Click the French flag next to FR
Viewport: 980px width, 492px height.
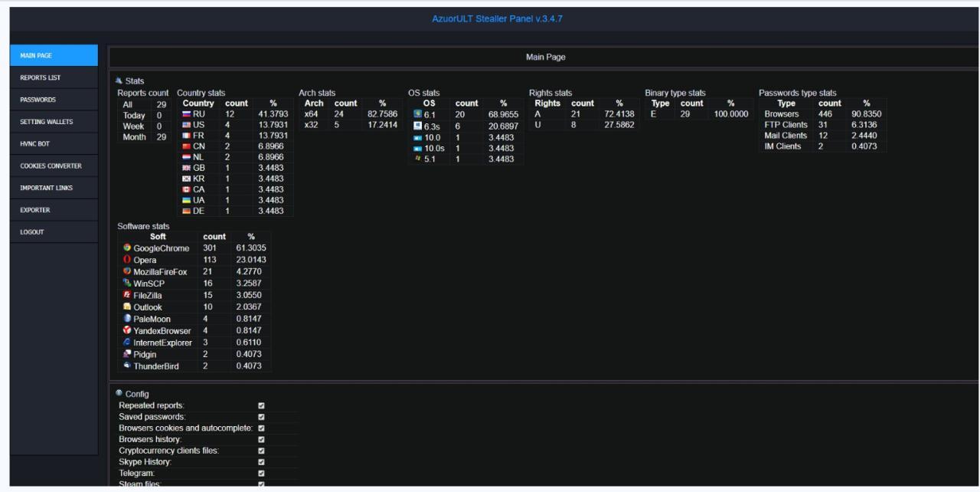tap(187, 136)
